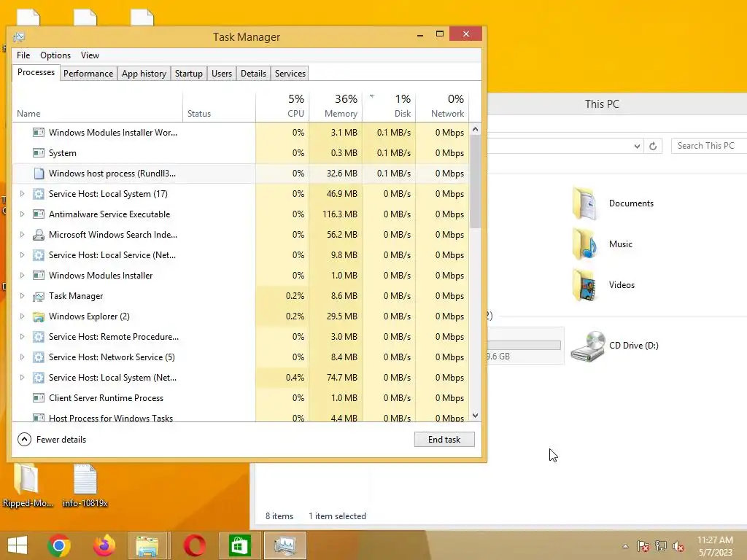Expand Service Host: Remote Procedure row
The height and width of the screenshot is (560, 747).
[x=22, y=337]
